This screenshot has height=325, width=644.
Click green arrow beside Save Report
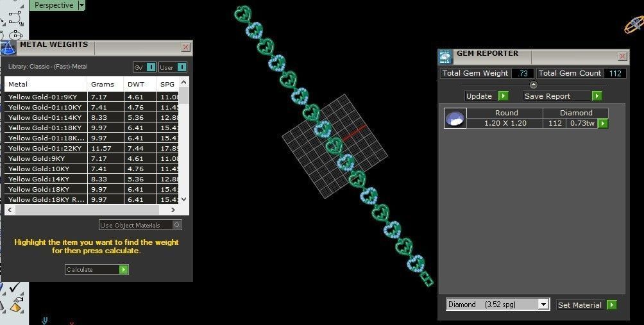(597, 96)
